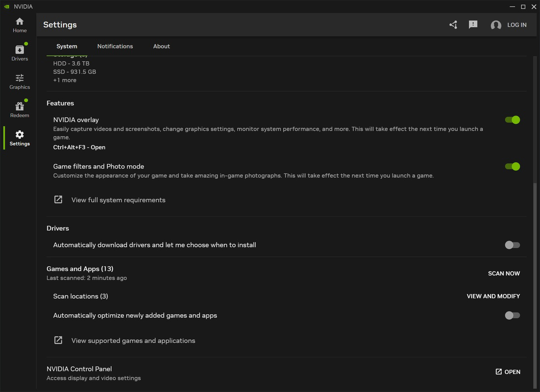Open the send feedback icon
Screen dimensions: 540x392
(473, 25)
